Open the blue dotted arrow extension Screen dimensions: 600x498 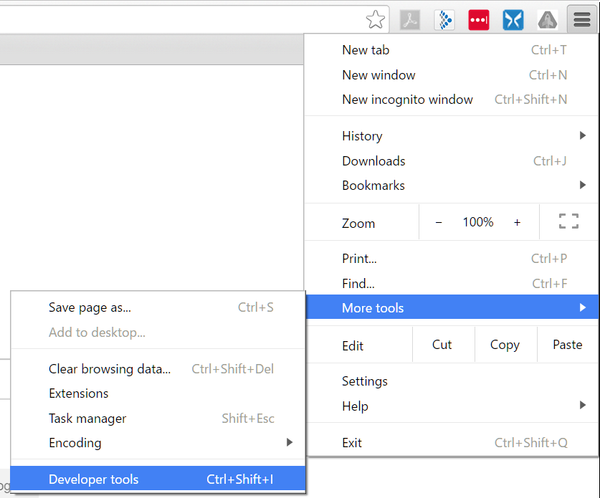[x=444, y=19]
